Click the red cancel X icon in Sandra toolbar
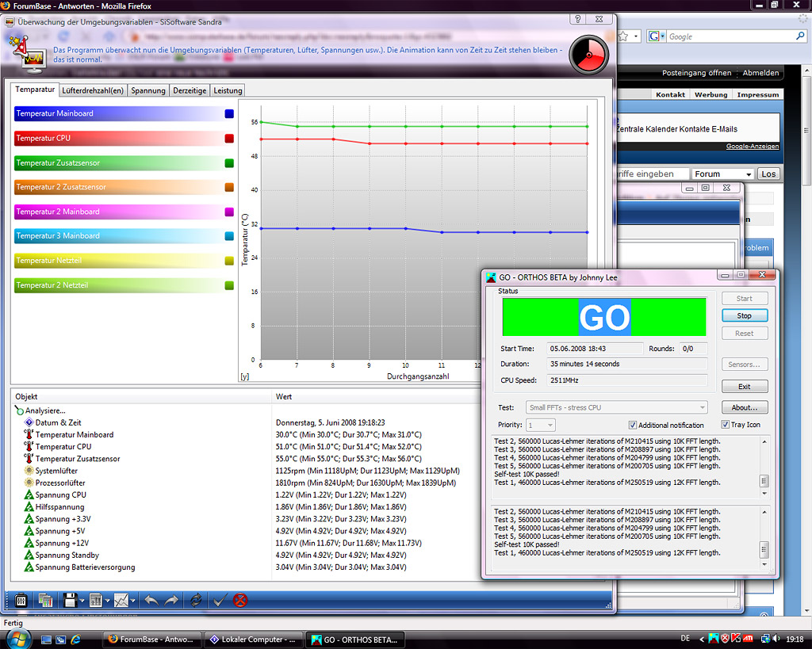The width and height of the screenshot is (812, 649). 239,601
